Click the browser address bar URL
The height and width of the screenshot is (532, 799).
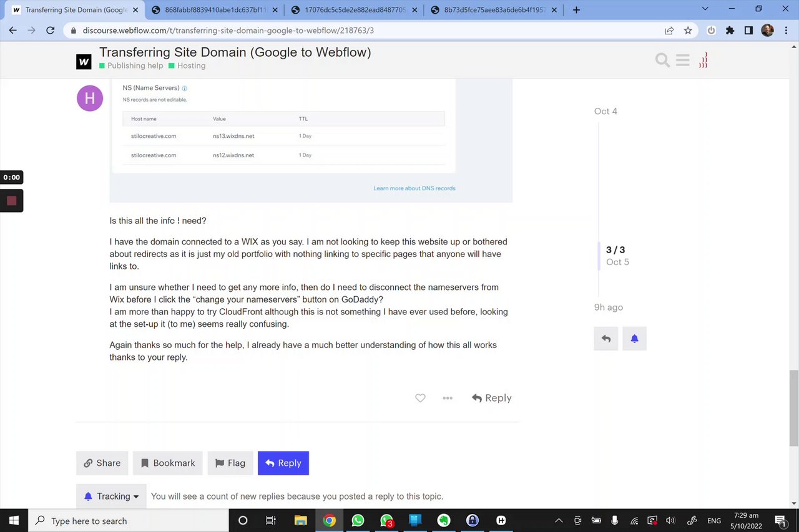click(228, 30)
